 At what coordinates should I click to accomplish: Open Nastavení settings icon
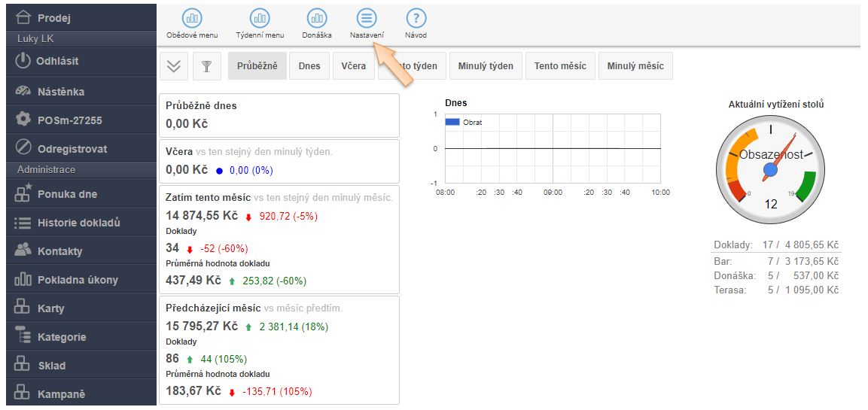367,18
